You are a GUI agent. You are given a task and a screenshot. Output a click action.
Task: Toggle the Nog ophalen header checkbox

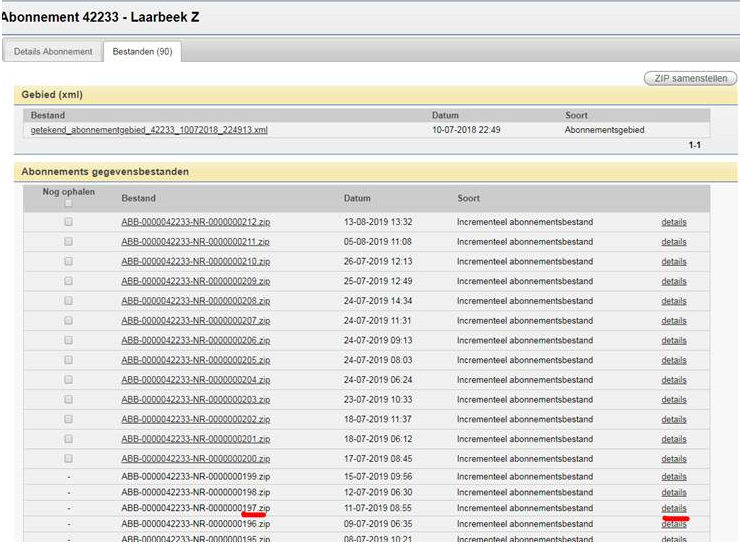(x=68, y=203)
